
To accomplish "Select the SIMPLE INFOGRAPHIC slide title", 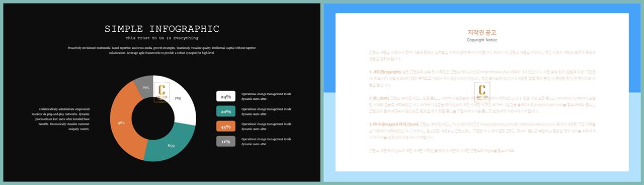I will [162, 29].
